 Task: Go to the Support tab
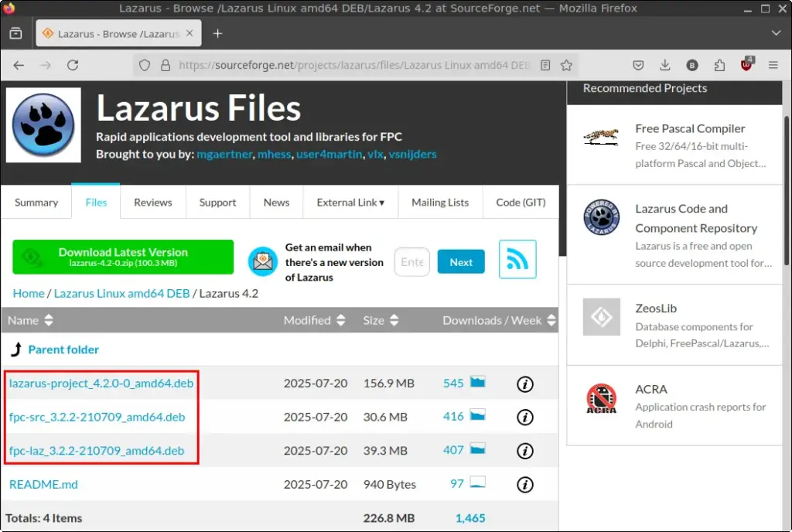pyautogui.click(x=217, y=203)
